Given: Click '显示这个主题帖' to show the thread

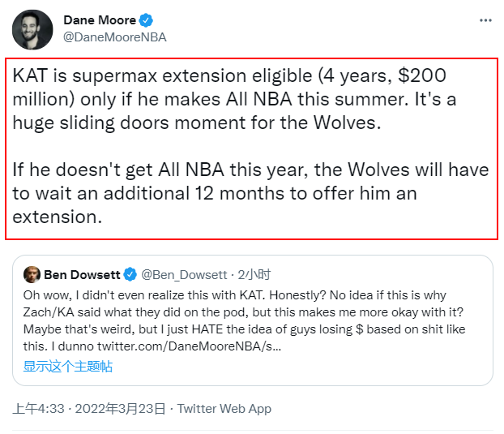Looking at the screenshot, I should point(68,366).
